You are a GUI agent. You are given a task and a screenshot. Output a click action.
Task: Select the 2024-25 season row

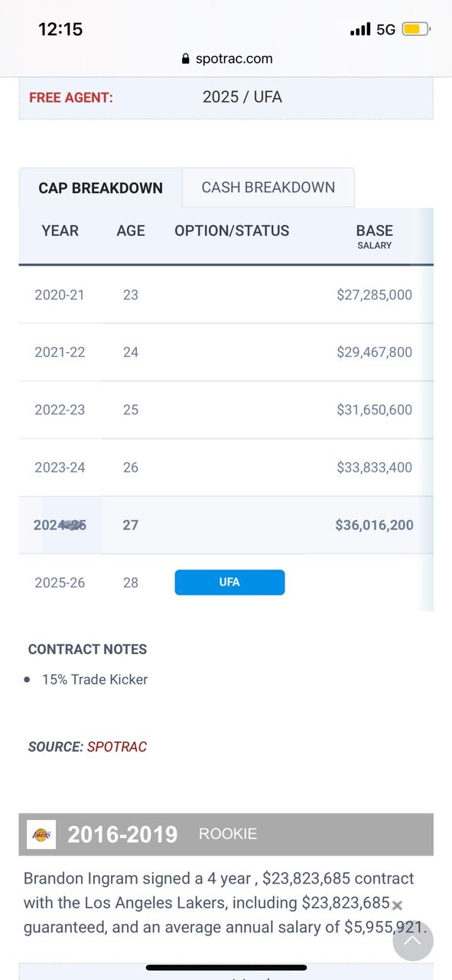click(x=226, y=524)
